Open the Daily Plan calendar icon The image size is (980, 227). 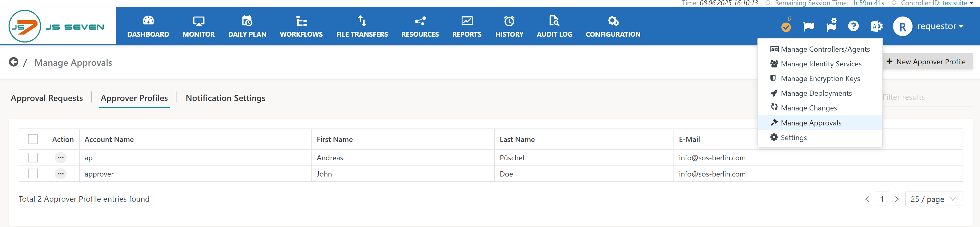click(247, 20)
